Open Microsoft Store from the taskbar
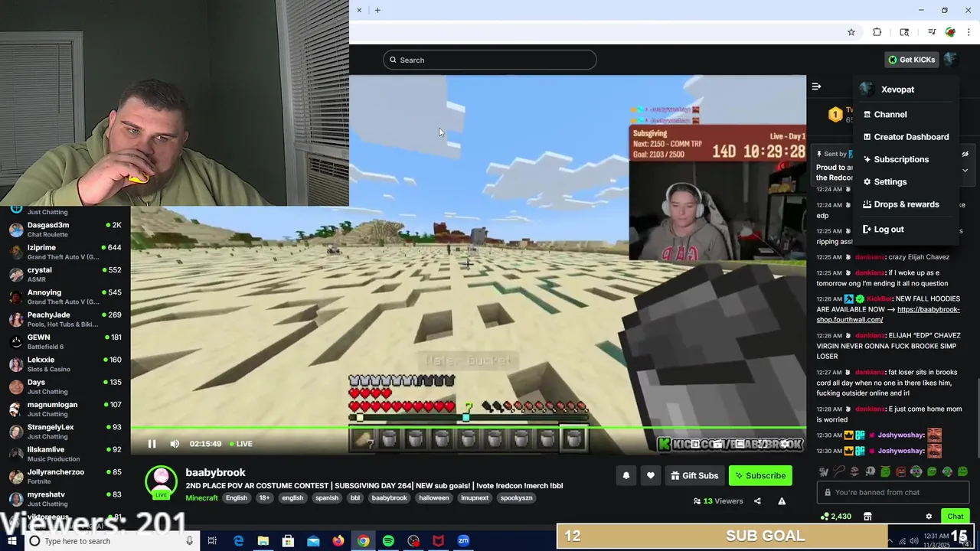The width and height of the screenshot is (980, 551). [288, 541]
